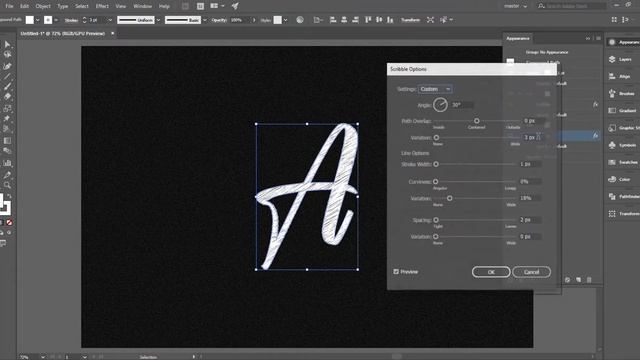This screenshot has width=640, height=360.
Task: Click the Path Overlap slider handle
Action: 476,121
